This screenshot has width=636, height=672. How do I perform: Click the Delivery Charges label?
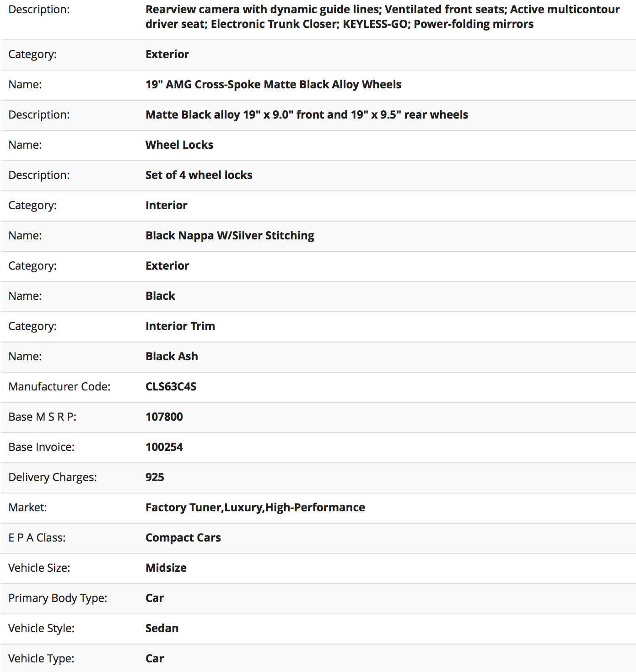pos(53,477)
